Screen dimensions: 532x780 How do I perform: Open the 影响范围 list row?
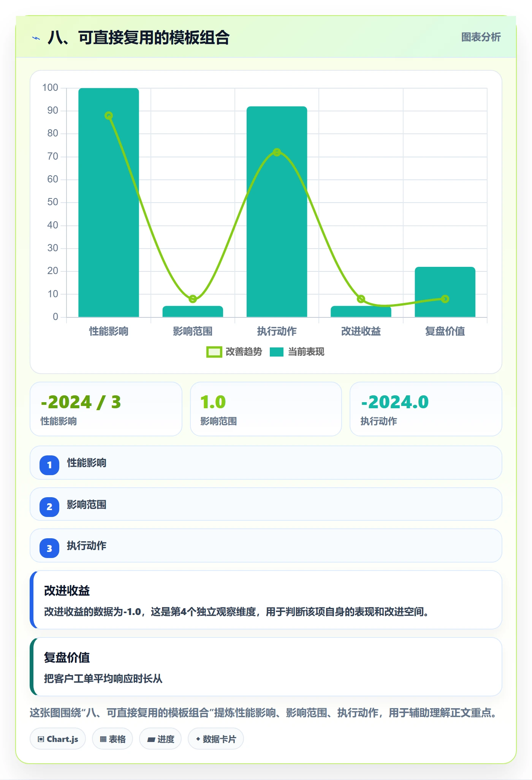266,504
